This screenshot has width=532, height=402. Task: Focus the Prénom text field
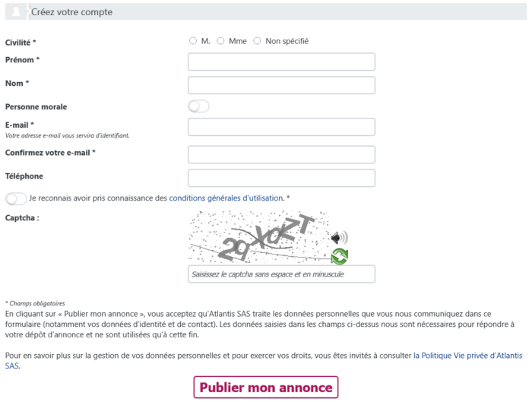281,62
